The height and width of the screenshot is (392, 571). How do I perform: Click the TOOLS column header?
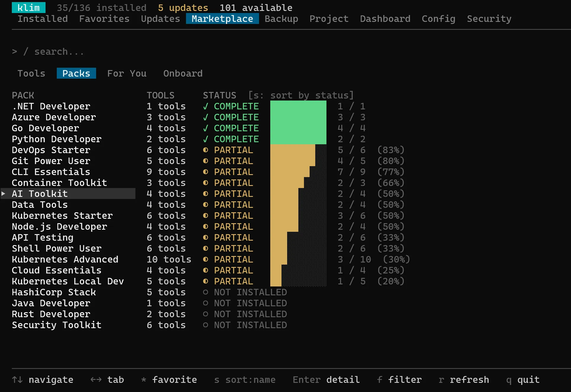(161, 95)
